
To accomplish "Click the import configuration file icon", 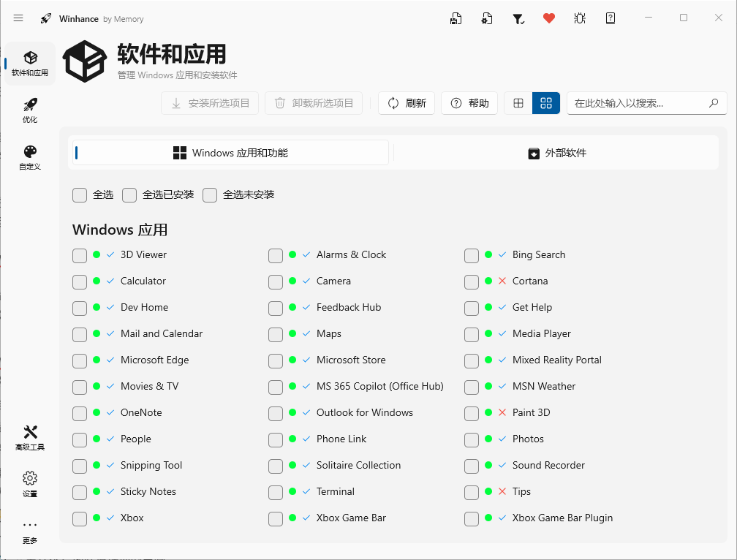I will pyautogui.click(x=486, y=18).
